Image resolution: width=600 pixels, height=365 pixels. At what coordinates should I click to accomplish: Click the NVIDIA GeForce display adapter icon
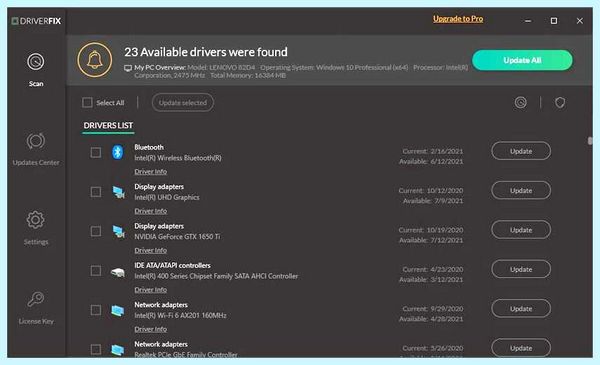click(x=118, y=231)
